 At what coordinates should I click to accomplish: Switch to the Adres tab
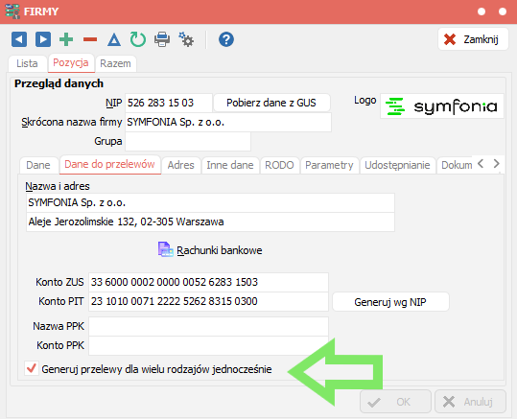[180, 165]
